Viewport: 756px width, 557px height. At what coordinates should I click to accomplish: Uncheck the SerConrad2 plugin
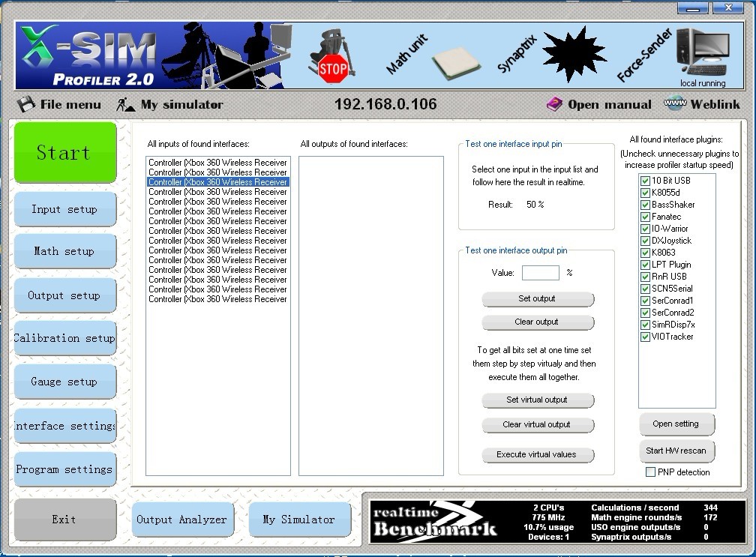(645, 313)
